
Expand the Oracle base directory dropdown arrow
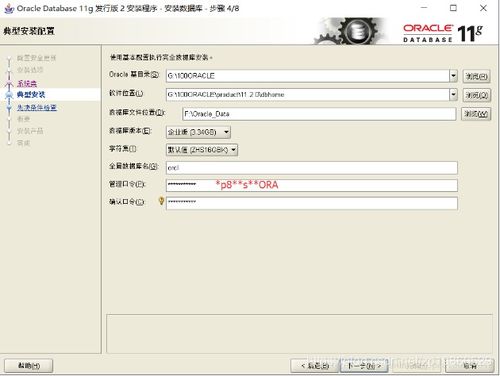pyautogui.click(x=453, y=76)
